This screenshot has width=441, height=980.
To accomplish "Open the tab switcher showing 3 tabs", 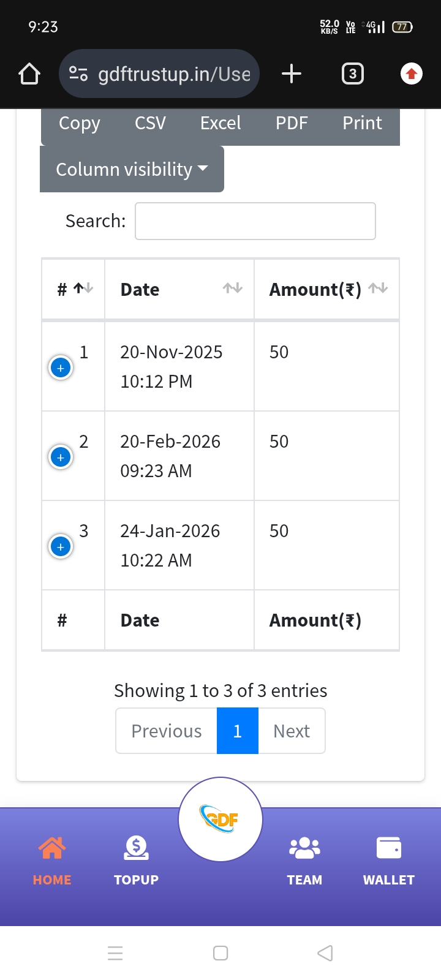I will pos(352,74).
